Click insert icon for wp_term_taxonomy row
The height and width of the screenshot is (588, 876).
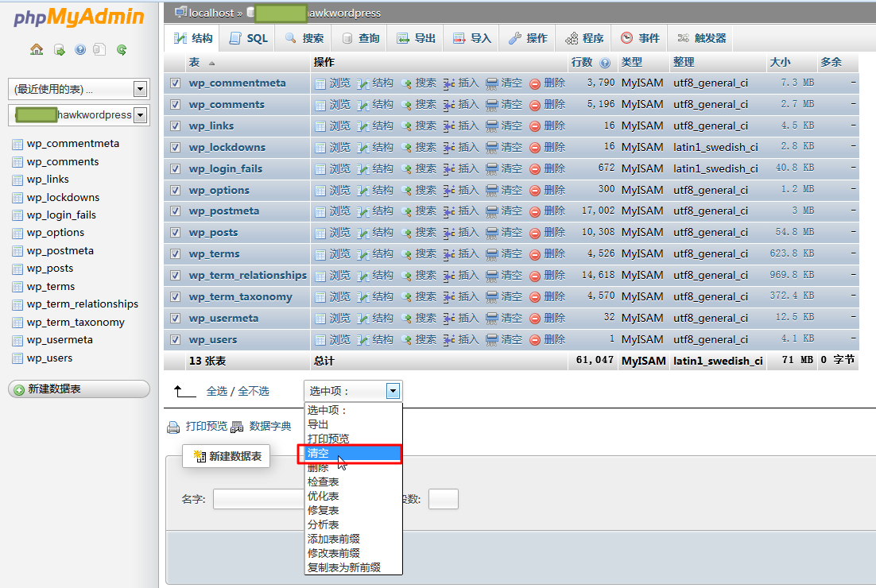[x=449, y=297]
